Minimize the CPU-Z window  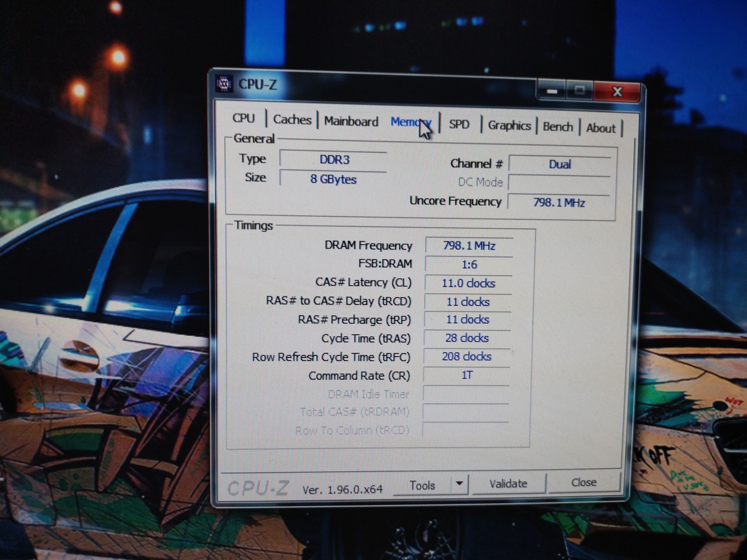[552, 91]
